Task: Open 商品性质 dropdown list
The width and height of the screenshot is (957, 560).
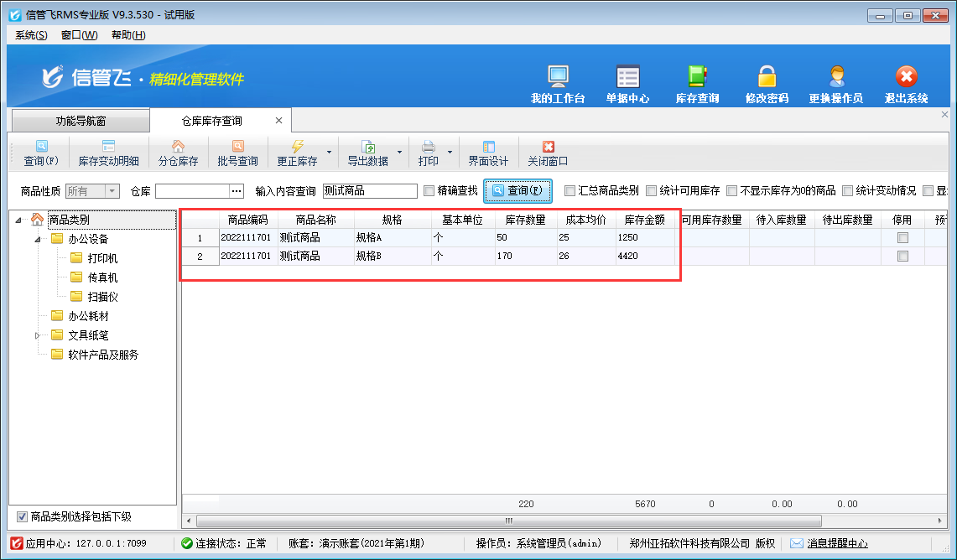Action: coord(111,191)
